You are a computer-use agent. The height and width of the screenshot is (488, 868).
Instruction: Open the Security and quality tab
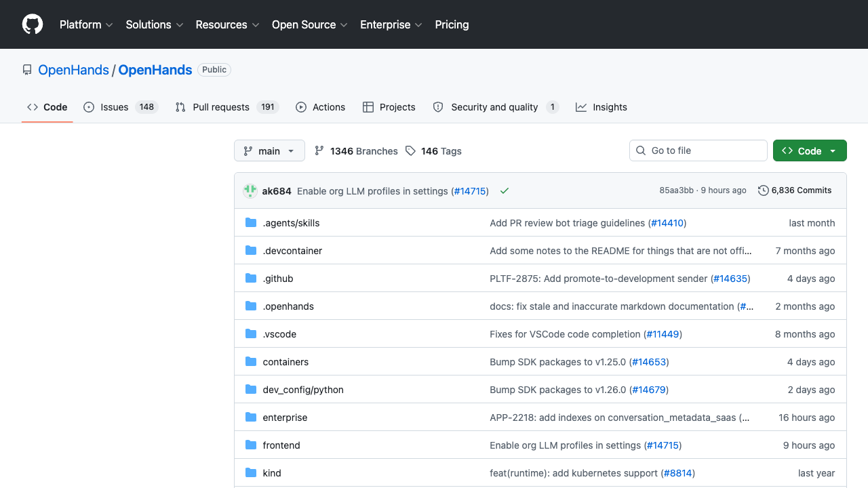coord(496,107)
